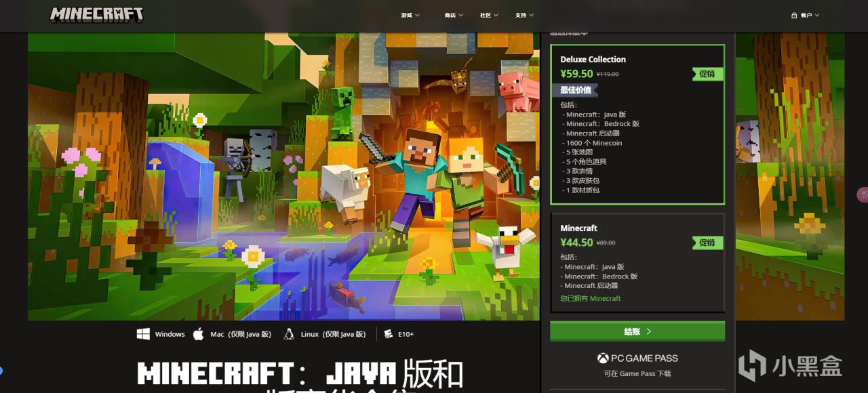Click 'Linux (仅限 Java 版)' label
Screen dimensions: 868x393
click(334, 334)
